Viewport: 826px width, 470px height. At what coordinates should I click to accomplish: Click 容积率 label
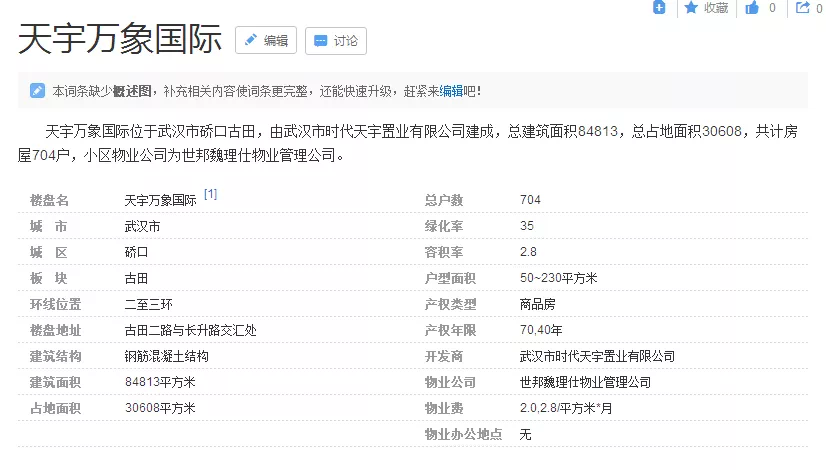pyautogui.click(x=444, y=252)
